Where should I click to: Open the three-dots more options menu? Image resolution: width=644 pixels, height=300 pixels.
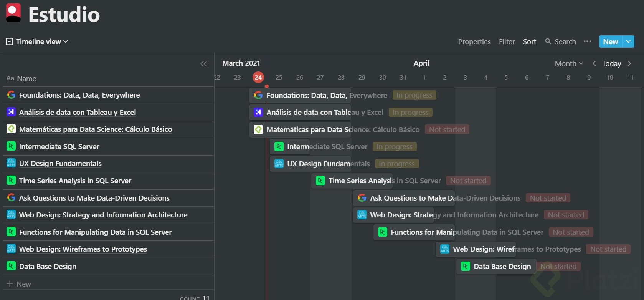(587, 41)
